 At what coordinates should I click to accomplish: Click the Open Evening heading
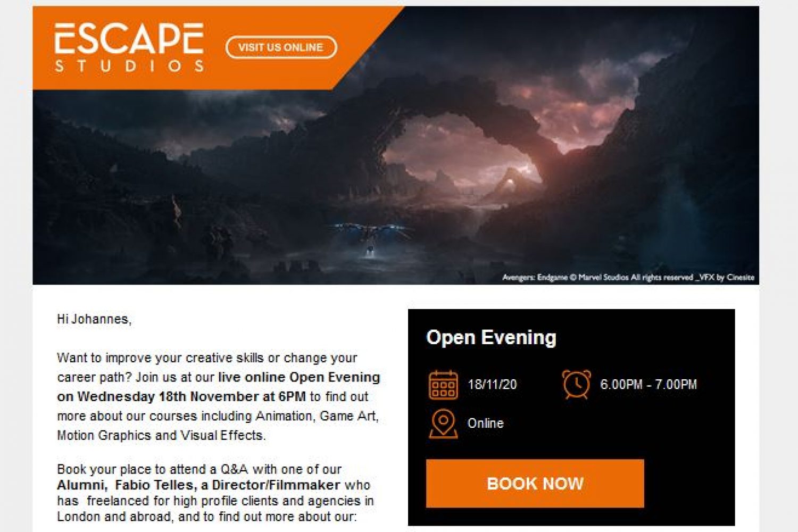tap(491, 337)
